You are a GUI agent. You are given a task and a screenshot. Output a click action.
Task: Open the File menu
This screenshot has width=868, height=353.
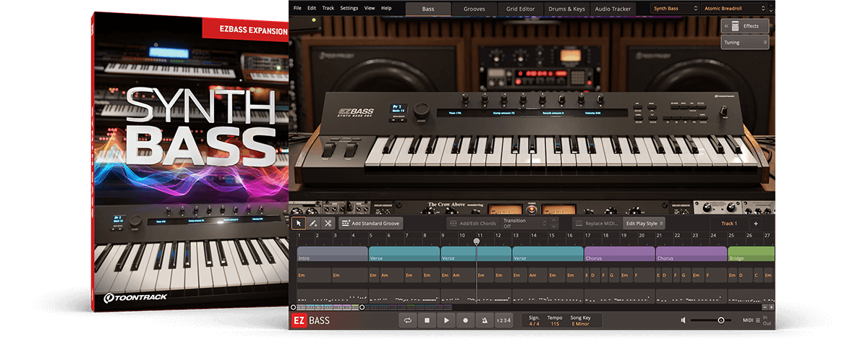pyautogui.click(x=297, y=8)
